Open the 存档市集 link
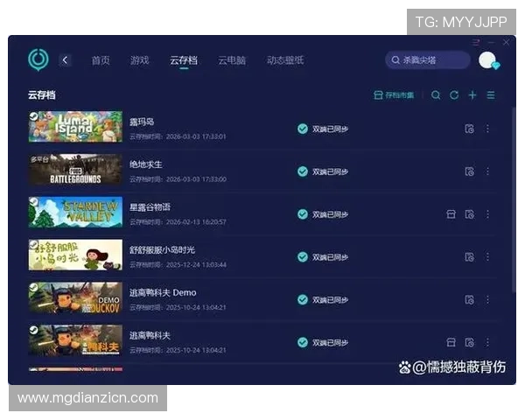This screenshot has height=420, width=525. point(394,95)
